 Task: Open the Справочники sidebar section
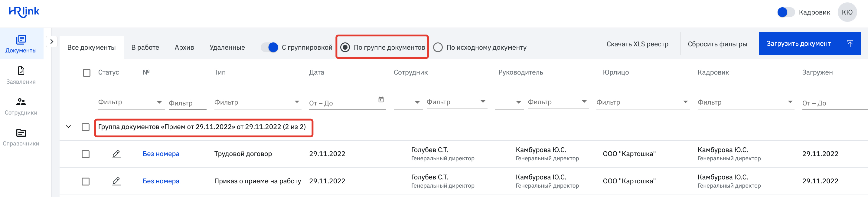(x=21, y=138)
